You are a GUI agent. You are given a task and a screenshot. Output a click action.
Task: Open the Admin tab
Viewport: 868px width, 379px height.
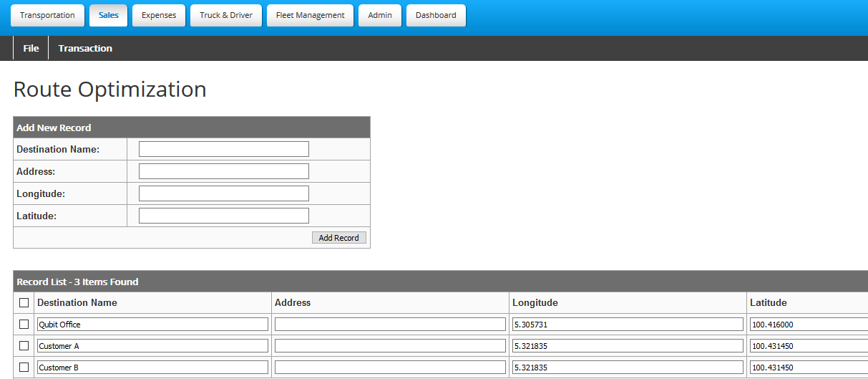380,15
